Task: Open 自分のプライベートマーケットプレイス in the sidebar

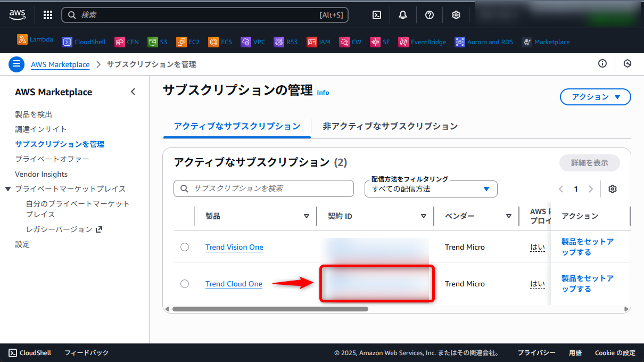Action: [78, 209]
